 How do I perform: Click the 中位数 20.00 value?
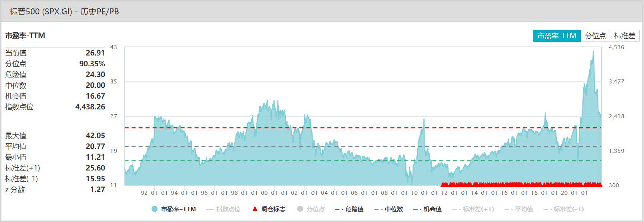click(95, 85)
